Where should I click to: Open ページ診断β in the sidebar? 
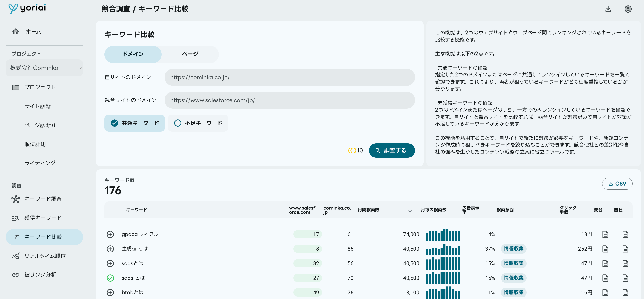pyautogui.click(x=40, y=125)
